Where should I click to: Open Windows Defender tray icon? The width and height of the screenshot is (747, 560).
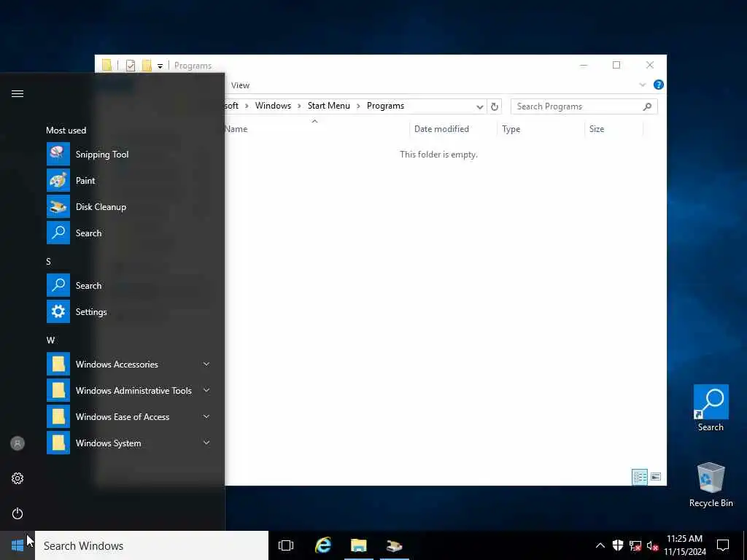tap(618, 545)
